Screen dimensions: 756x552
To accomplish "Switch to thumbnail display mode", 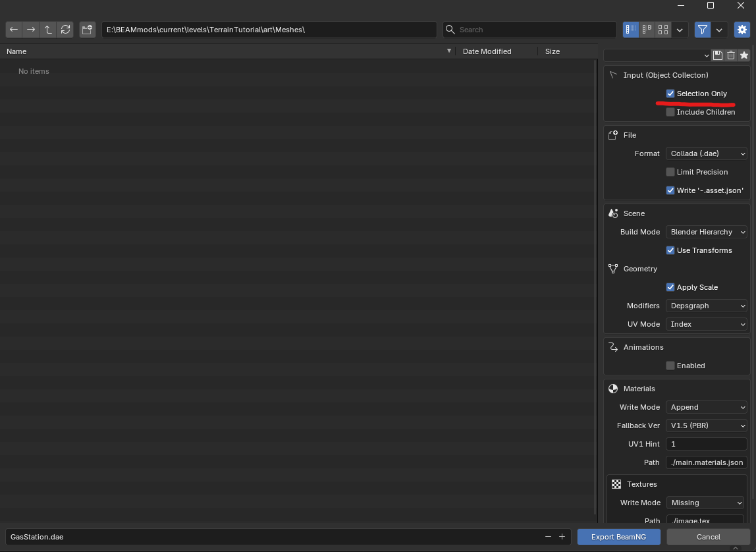I will coord(663,30).
